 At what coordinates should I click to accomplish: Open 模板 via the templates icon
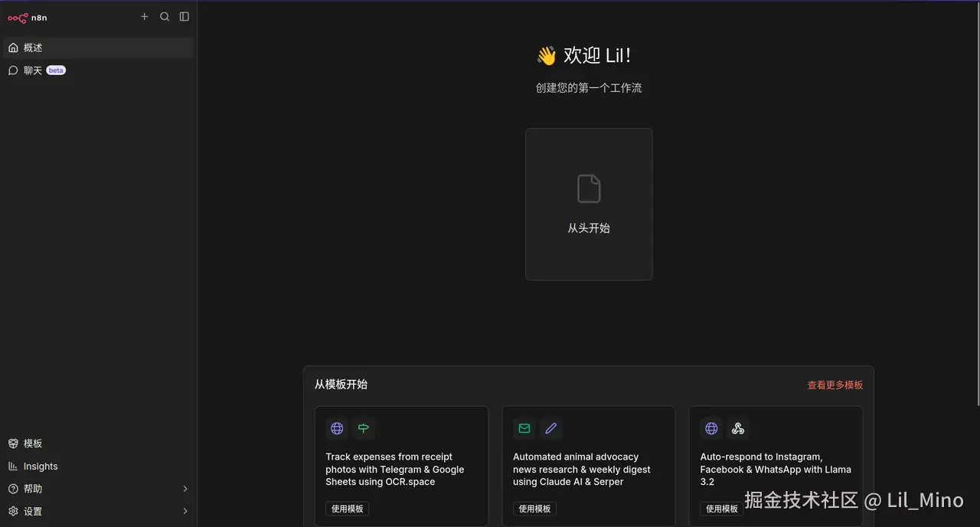pos(12,443)
